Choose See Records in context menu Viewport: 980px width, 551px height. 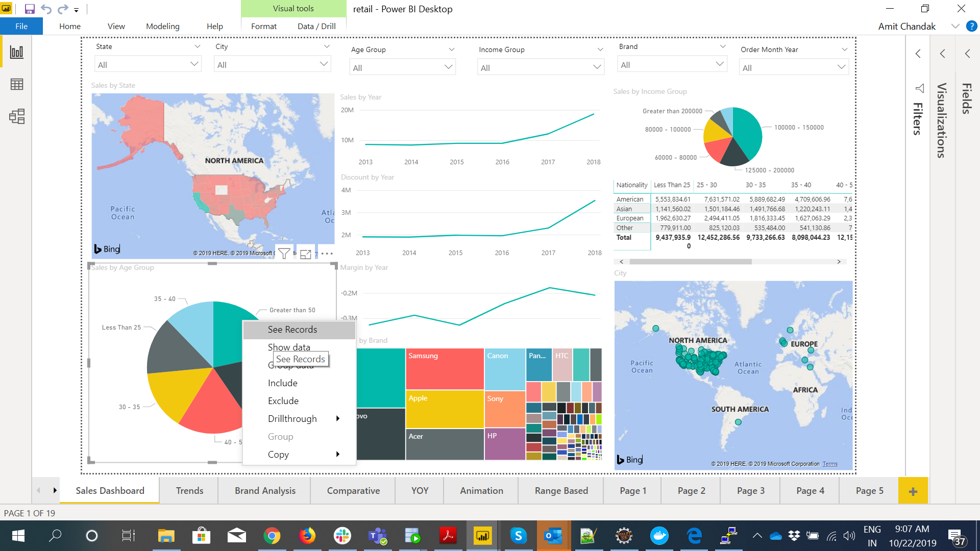(299, 330)
